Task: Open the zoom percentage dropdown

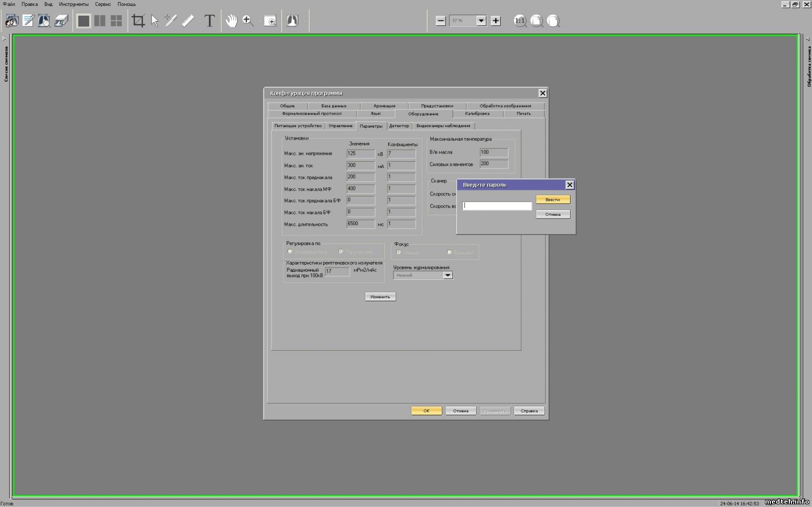Action: (481, 21)
